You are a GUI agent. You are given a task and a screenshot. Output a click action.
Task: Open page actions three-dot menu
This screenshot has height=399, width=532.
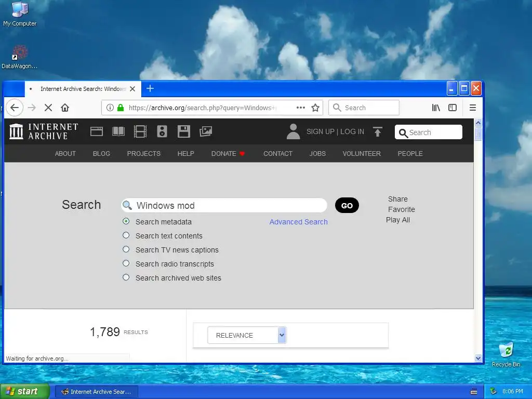pyautogui.click(x=301, y=108)
